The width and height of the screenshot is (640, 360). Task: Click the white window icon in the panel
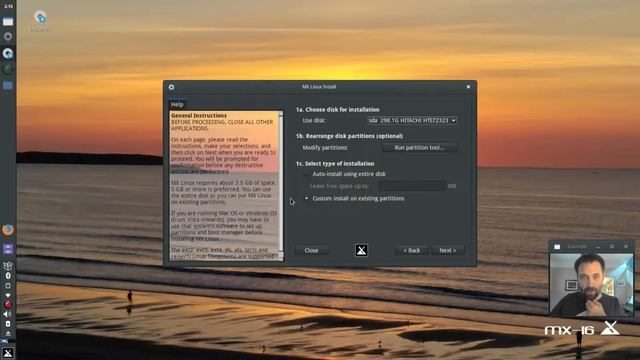click(x=8, y=22)
